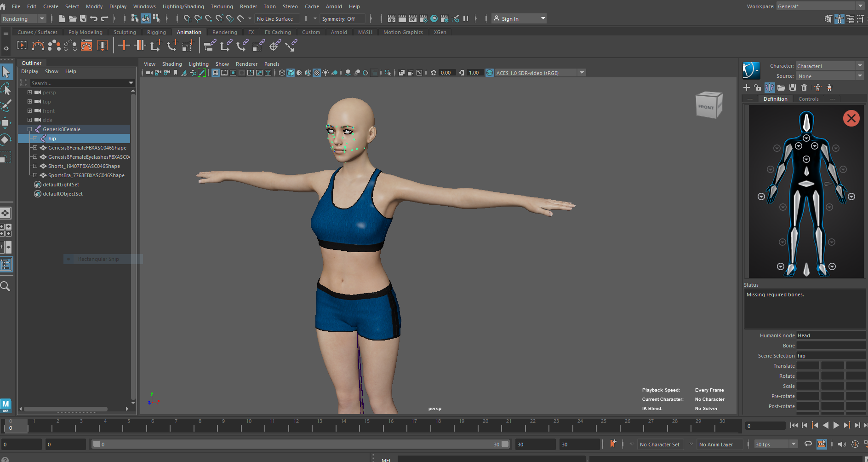Click the bookmark icon beside the range slider
Image resolution: width=868 pixels, height=462 pixels.
pyautogui.click(x=613, y=444)
